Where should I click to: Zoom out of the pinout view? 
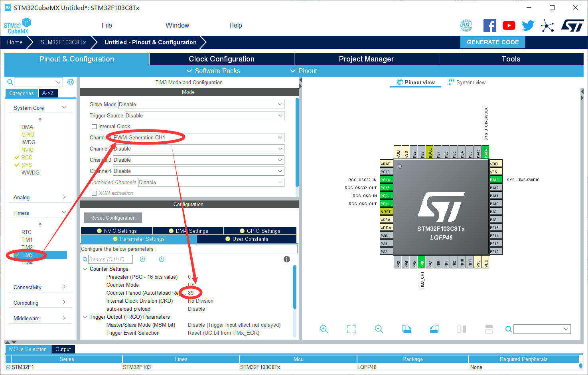click(378, 329)
